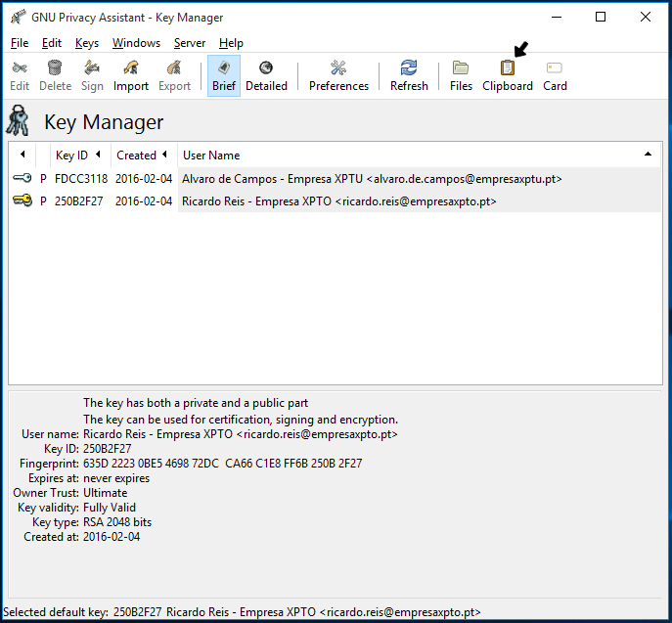The width and height of the screenshot is (672, 623).
Task: Click the Delete trash can toolbar icon
Action: coord(55,67)
